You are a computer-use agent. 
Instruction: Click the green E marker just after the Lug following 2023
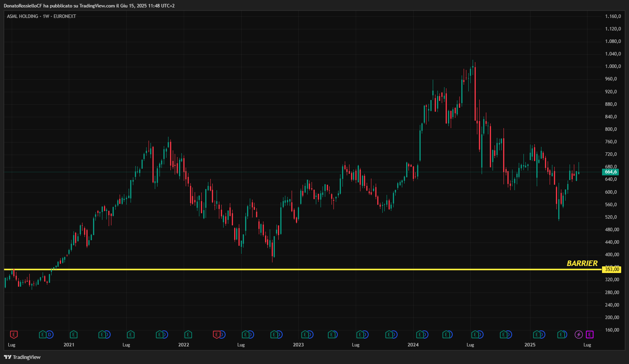(x=360, y=334)
